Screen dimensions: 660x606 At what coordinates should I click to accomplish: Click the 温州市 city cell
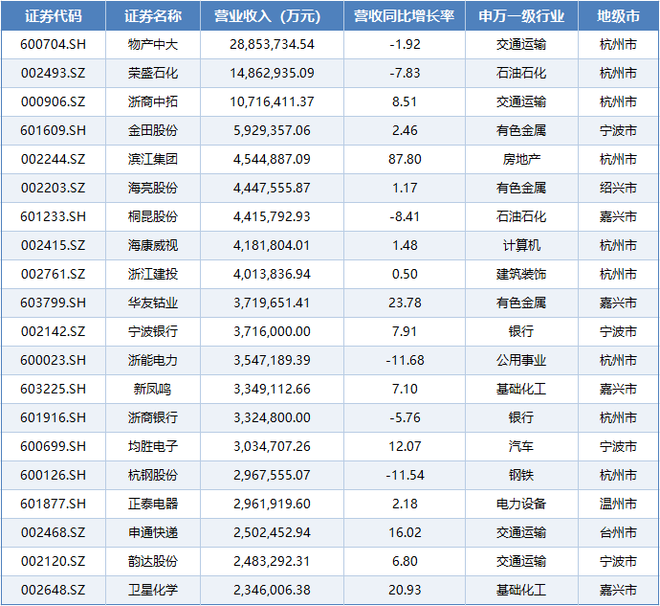tap(617, 503)
